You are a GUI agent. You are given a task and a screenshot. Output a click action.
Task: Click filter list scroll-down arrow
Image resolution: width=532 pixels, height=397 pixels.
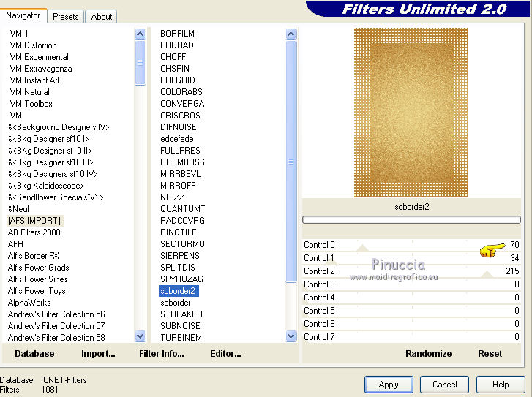coord(291,336)
